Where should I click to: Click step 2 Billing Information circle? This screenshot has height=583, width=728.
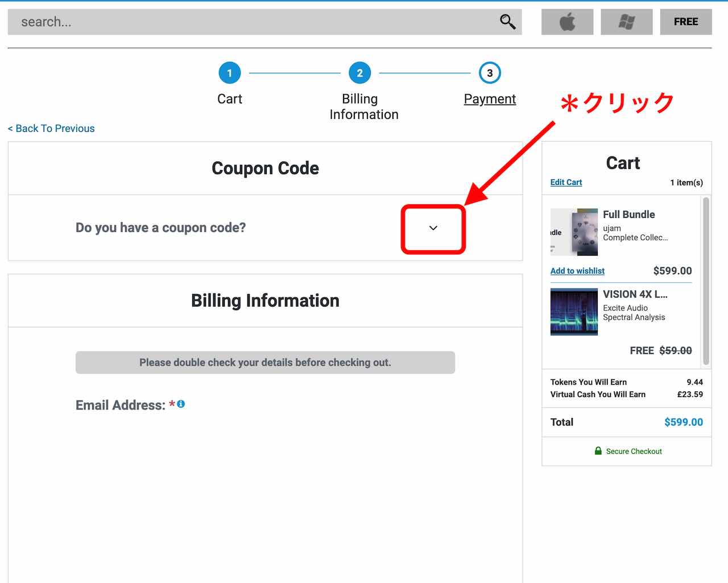359,73
